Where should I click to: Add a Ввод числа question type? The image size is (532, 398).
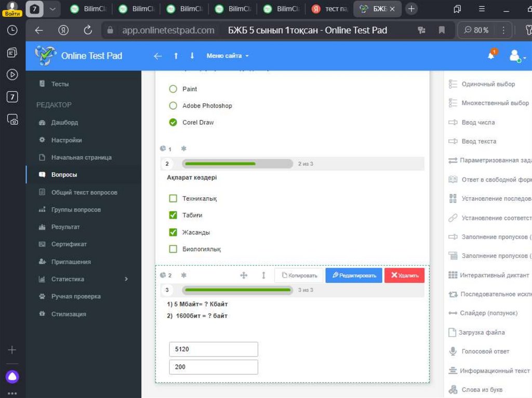pos(472,122)
